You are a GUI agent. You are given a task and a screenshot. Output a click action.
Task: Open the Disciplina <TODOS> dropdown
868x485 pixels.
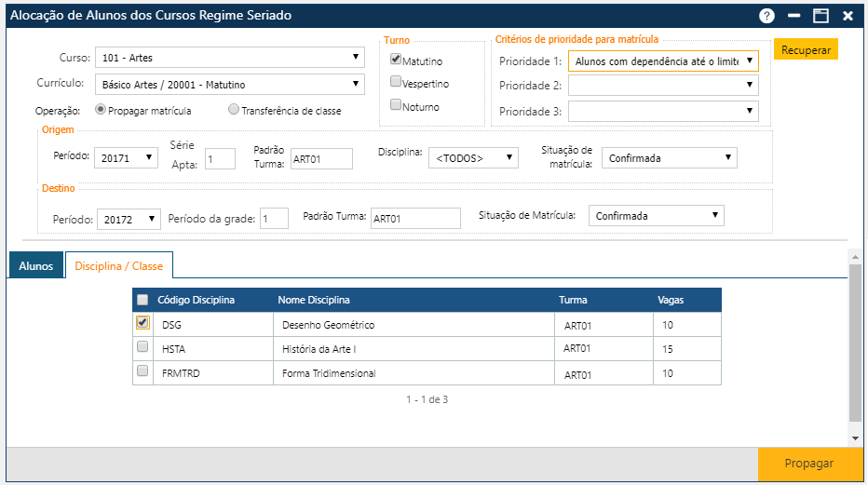[473, 158]
